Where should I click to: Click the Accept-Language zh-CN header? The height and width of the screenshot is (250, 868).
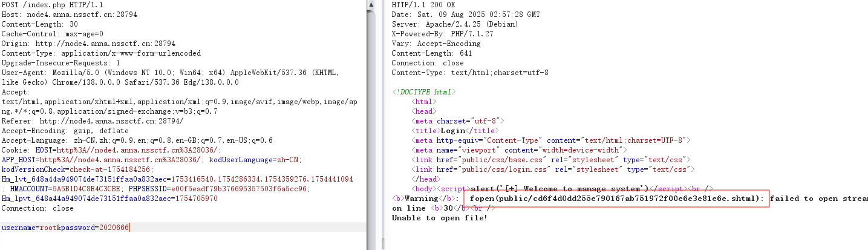137,140
